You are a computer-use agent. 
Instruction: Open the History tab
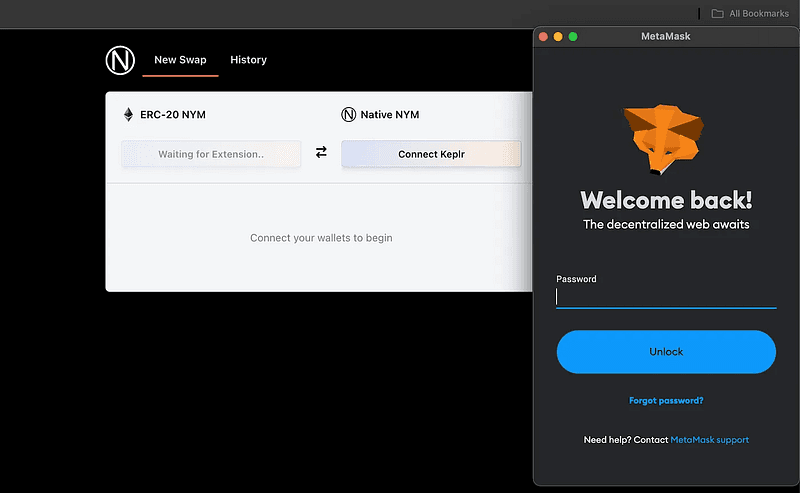248,60
